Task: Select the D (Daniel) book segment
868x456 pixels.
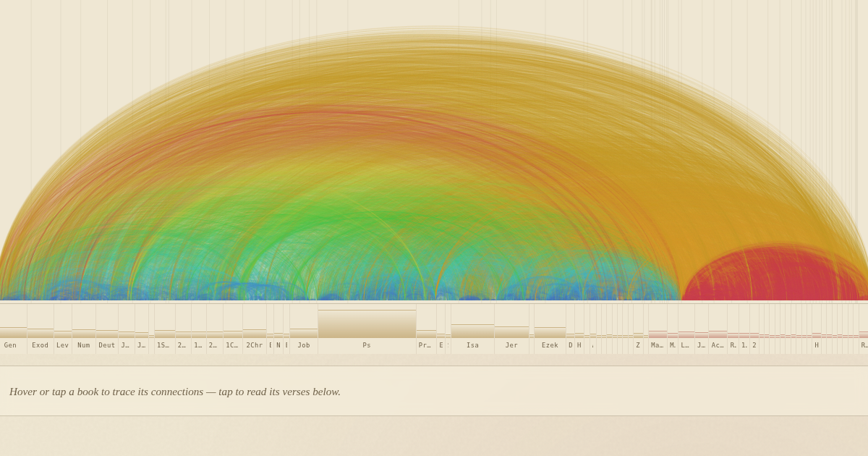Action: point(571,329)
